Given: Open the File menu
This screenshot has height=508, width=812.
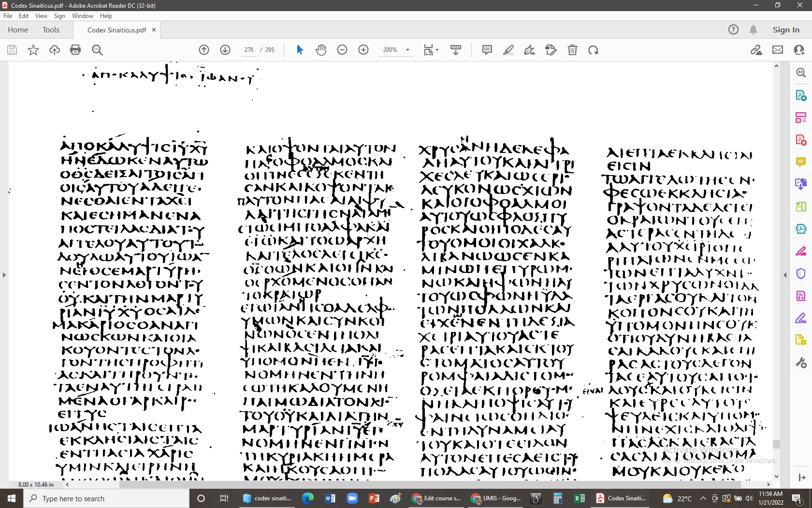Looking at the screenshot, I should pos(8,16).
